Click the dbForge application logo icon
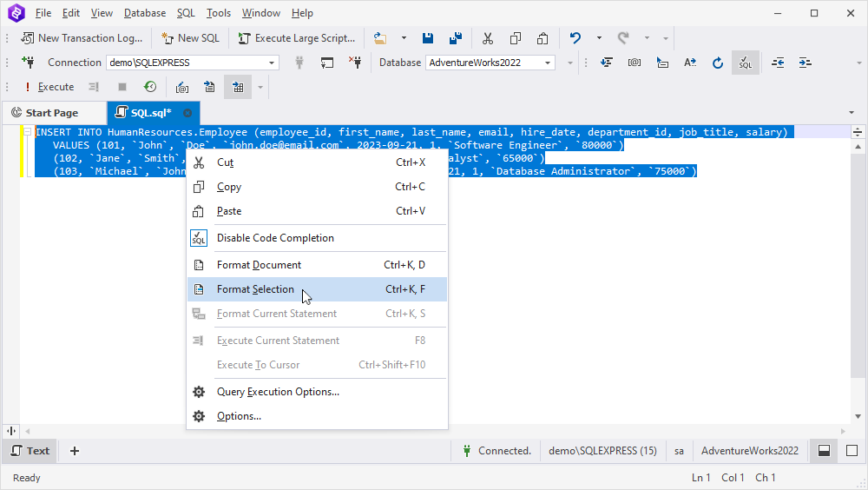Image resolution: width=868 pixels, height=490 pixels. point(16,13)
